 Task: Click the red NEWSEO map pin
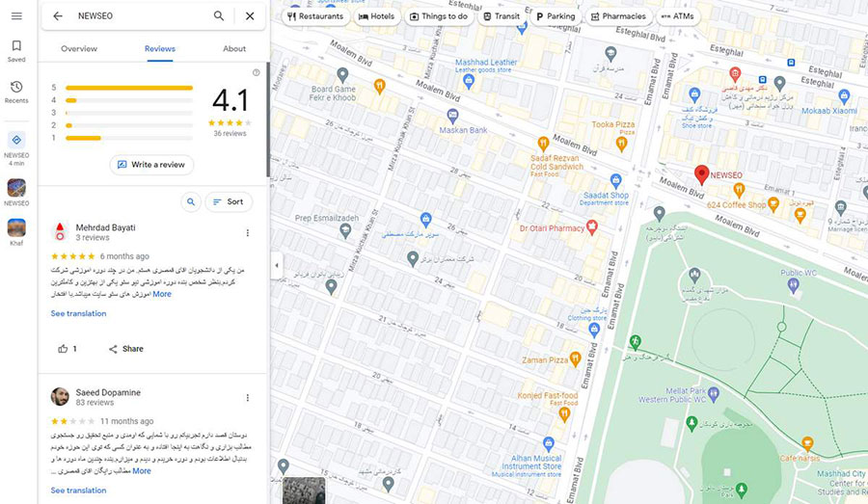[701, 174]
